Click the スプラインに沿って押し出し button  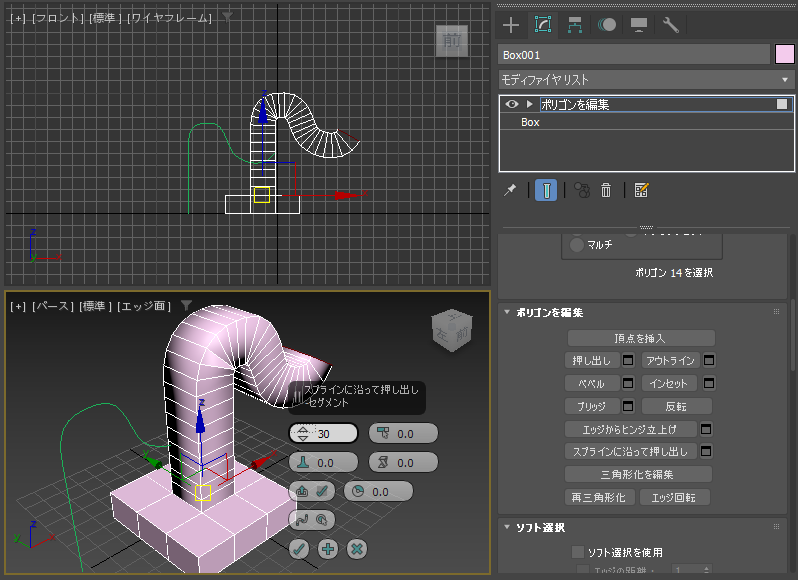(x=631, y=451)
